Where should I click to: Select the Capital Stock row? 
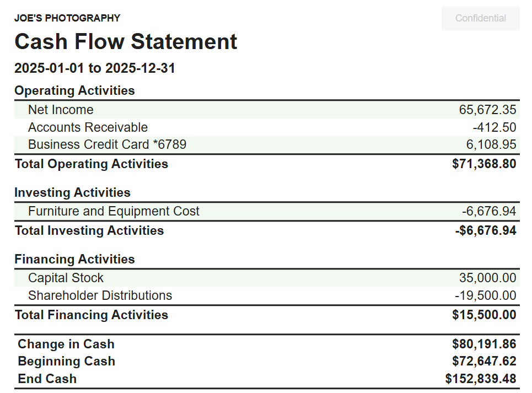coord(267,278)
